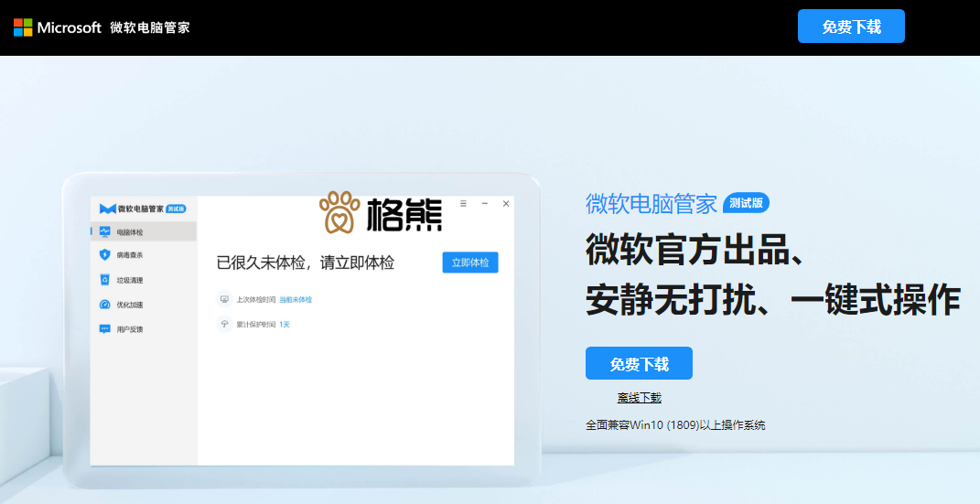Screen dimensions: 980x504
Task: Open the 离线下载 link
Action: [639, 398]
